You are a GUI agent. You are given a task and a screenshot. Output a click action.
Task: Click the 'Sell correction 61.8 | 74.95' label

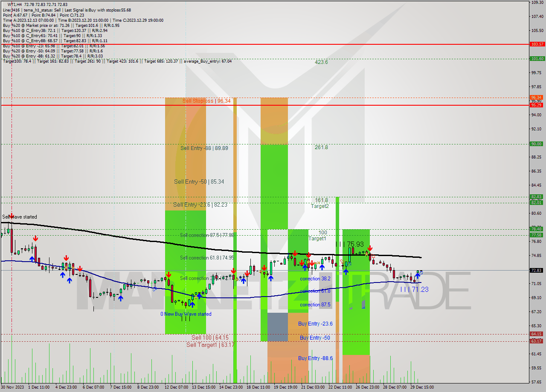[x=207, y=257]
